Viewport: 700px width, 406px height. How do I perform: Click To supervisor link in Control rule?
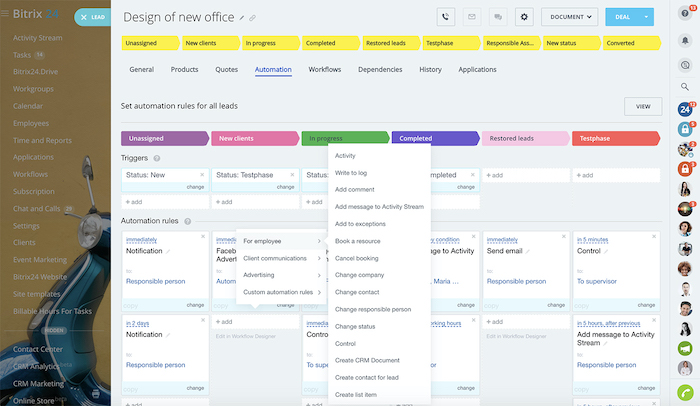click(596, 281)
